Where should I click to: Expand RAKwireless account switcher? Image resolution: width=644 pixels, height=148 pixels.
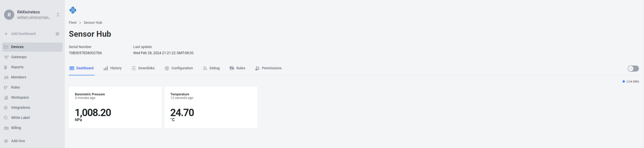pos(58,15)
